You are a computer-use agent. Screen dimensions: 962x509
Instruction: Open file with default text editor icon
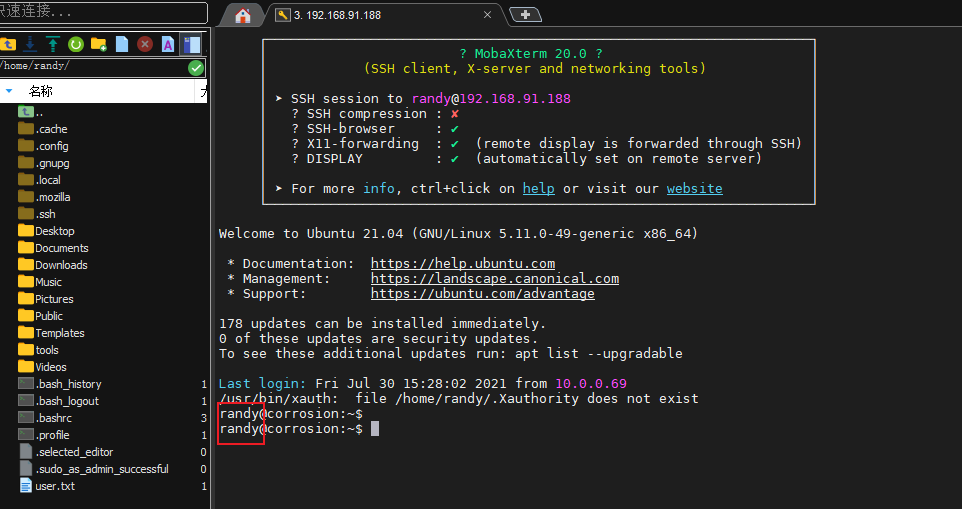167,44
